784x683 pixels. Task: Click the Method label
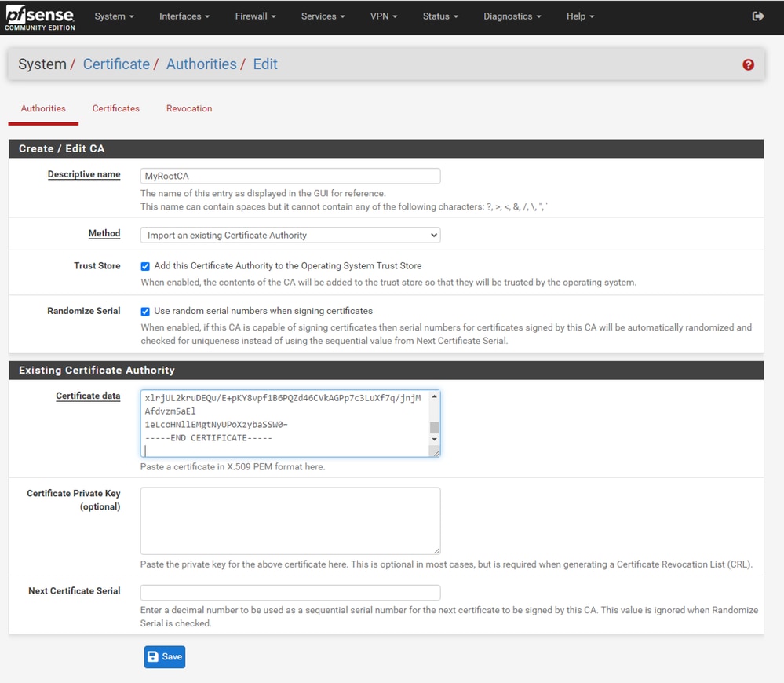tap(104, 233)
